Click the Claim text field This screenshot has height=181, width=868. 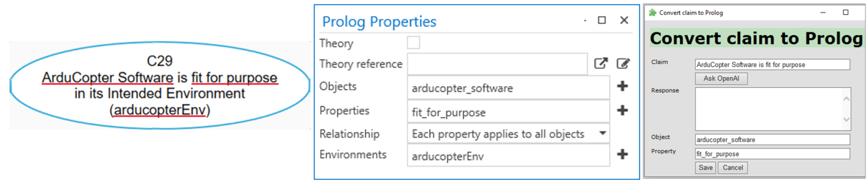[772, 65]
